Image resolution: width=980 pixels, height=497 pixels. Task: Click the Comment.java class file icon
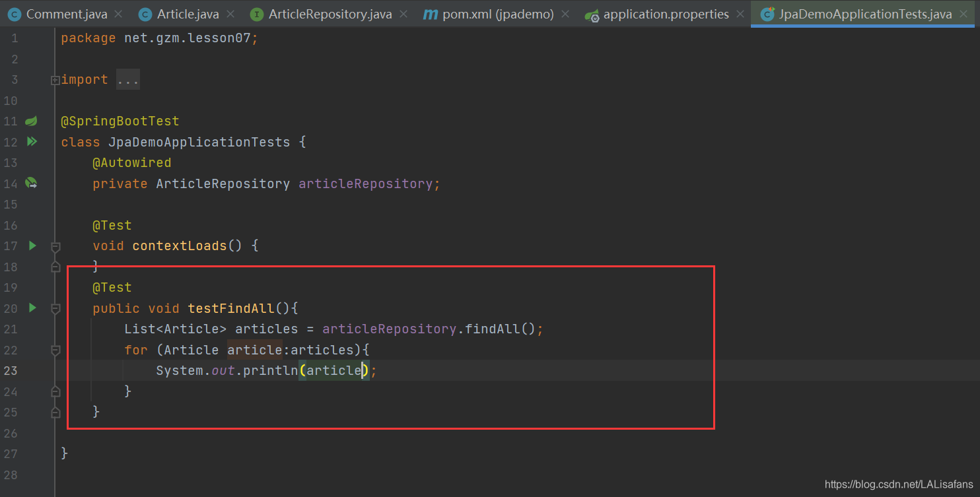click(x=15, y=14)
